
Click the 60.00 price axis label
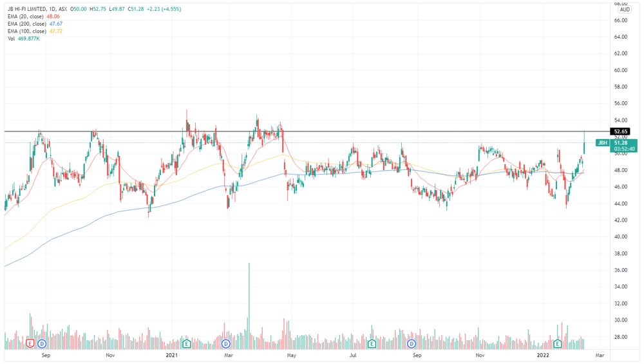(x=621, y=70)
